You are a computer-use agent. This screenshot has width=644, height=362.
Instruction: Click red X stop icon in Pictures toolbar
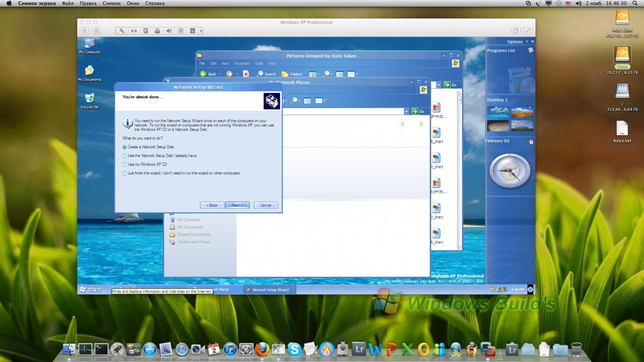[x=246, y=74]
